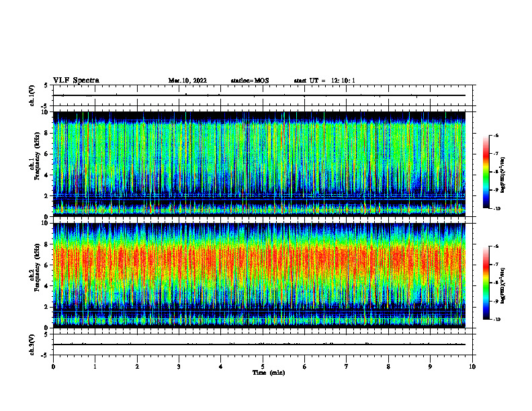Select the "start UT = 12:10:1" text
This screenshot has height=411, width=532.
[324, 81]
